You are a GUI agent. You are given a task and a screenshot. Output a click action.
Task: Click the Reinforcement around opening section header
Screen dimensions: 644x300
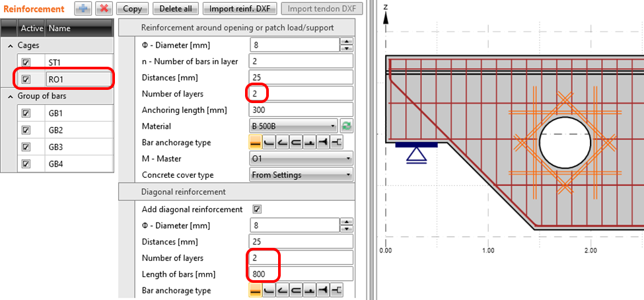tap(237, 28)
